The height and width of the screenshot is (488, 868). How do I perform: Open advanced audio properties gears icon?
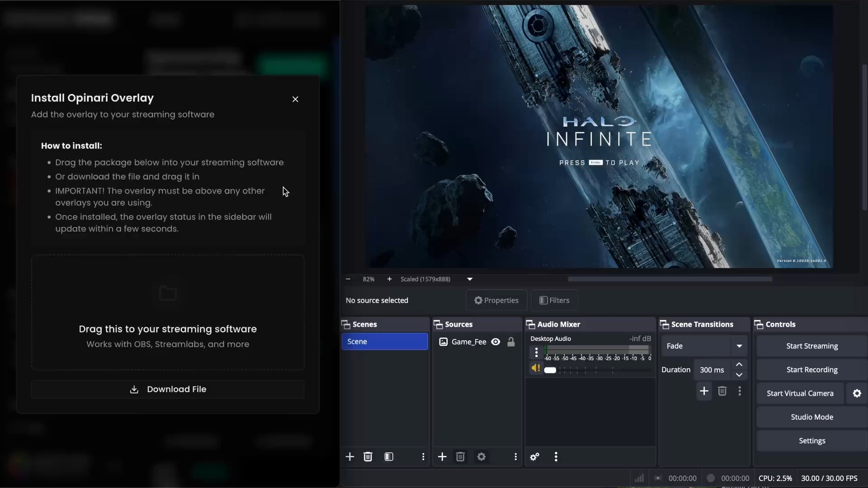click(x=534, y=457)
